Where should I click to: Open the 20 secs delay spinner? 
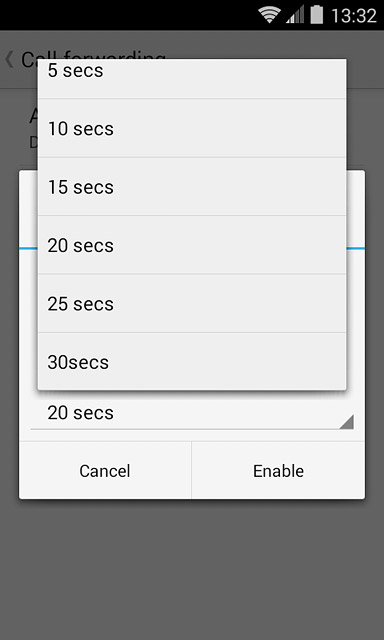pyautogui.click(x=192, y=413)
